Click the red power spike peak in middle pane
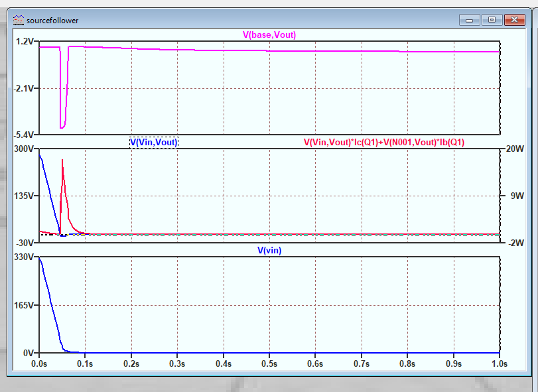 (x=62, y=160)
